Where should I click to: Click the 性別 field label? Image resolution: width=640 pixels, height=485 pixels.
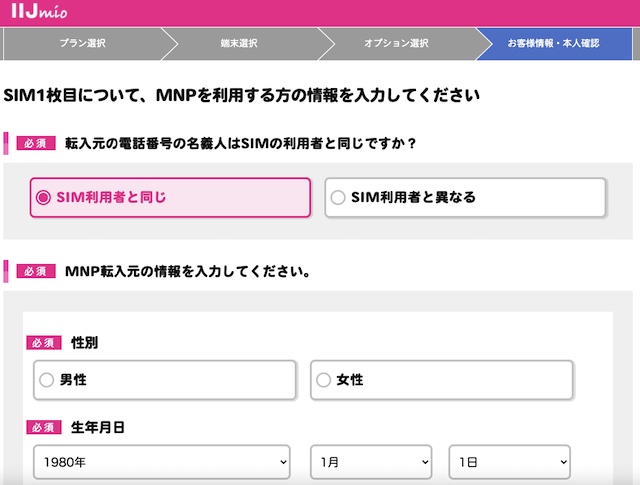[x=85, y=343]
